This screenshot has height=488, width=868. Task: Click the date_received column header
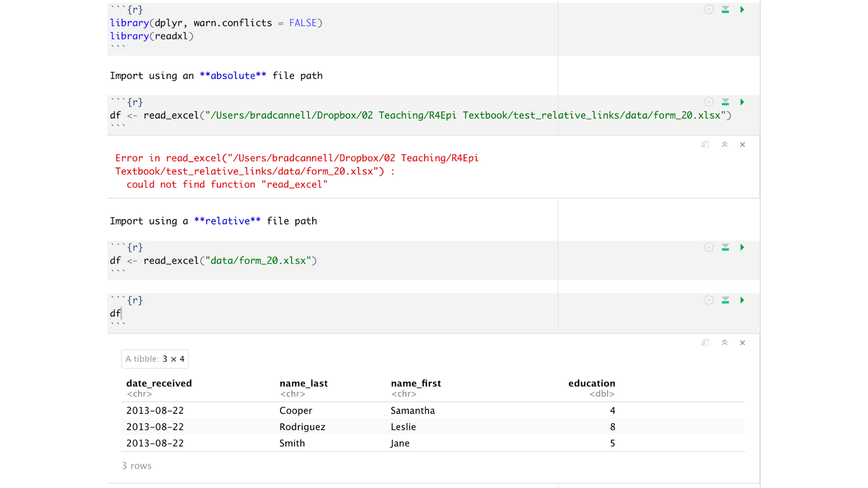159,383
